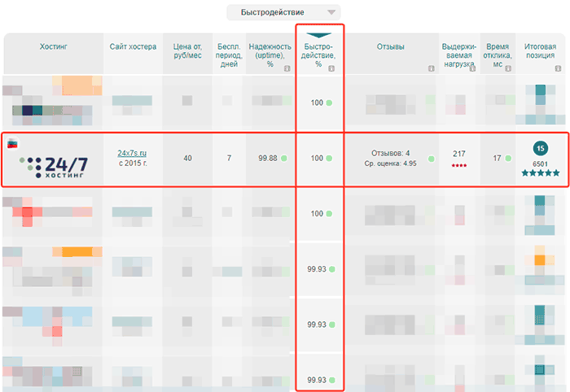Click five-star rating under 6501
Screen dimensions: 570x392
(x=541, y=173)
